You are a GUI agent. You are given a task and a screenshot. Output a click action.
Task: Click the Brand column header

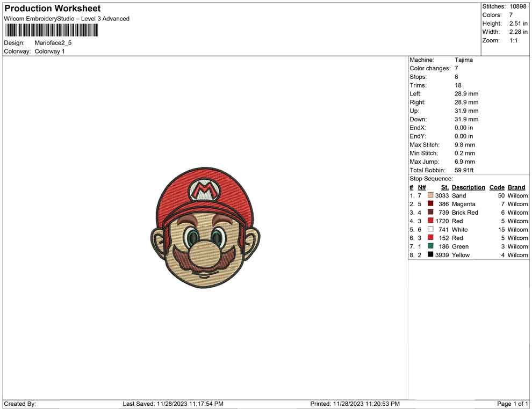pyautogui.click(x=516, y=187)
